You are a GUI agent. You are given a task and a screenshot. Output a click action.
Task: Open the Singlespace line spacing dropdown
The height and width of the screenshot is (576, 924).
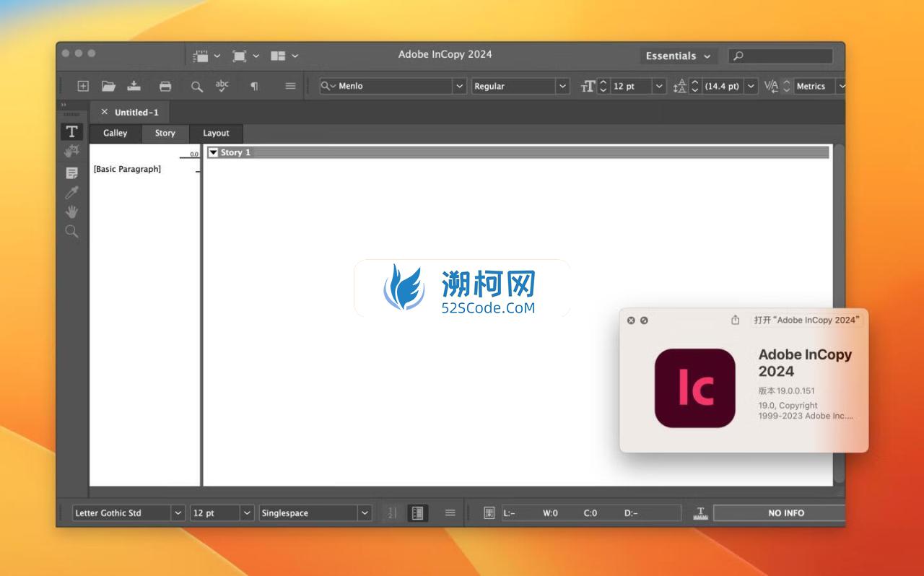tap(364, 513)
